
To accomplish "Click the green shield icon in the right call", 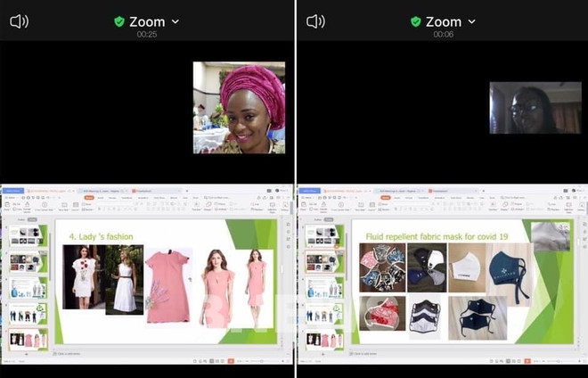I will [415, 21].
